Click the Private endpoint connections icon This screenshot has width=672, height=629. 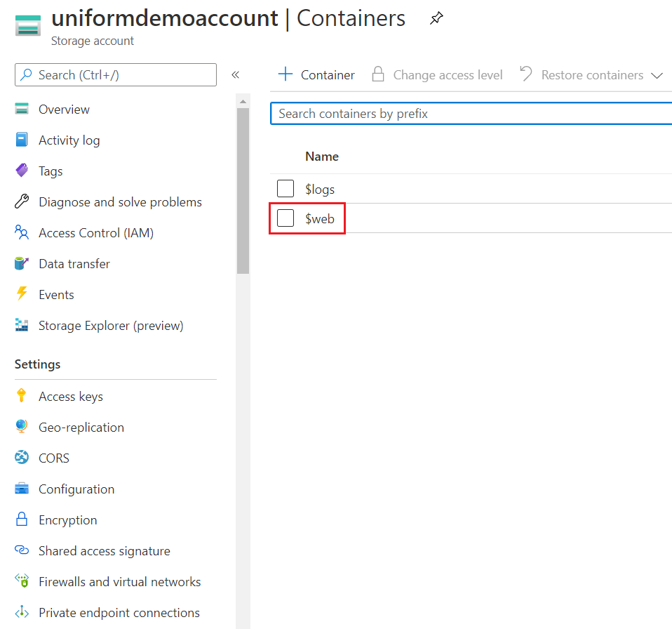point(22,612)
